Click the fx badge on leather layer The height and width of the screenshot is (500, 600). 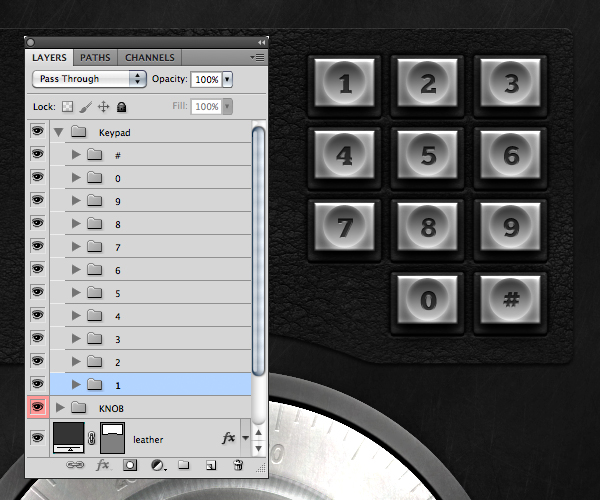(x=228, y=438)
